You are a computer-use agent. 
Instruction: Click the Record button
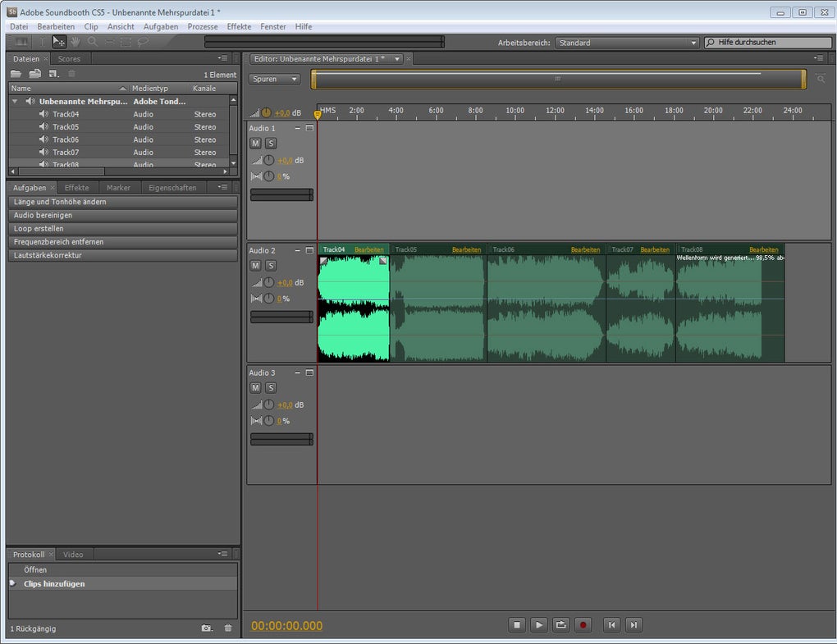tap(583, 625)
